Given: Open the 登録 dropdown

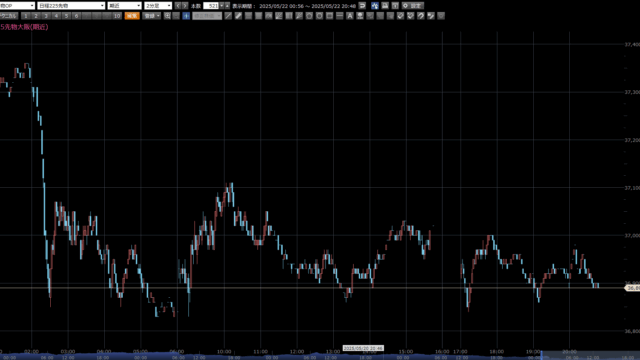Looking at the screenshot, I should [x=152, y=16].
